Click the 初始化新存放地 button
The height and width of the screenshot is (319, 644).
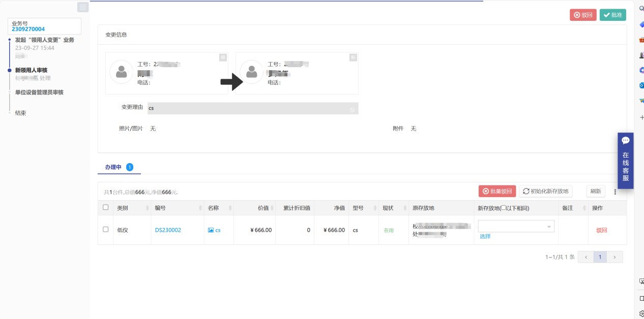coord(545,192)
